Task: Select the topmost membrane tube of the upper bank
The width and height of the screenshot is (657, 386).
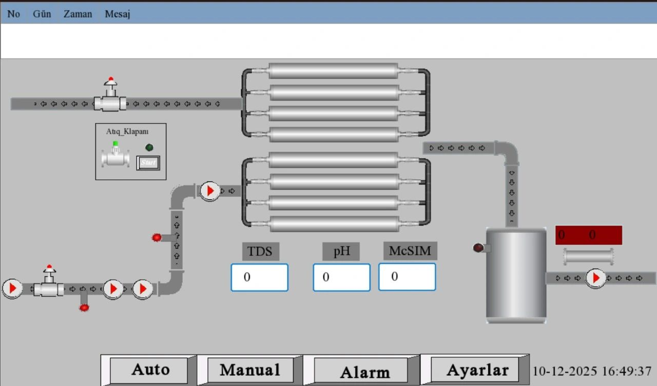Action: [x=334, y=71]
